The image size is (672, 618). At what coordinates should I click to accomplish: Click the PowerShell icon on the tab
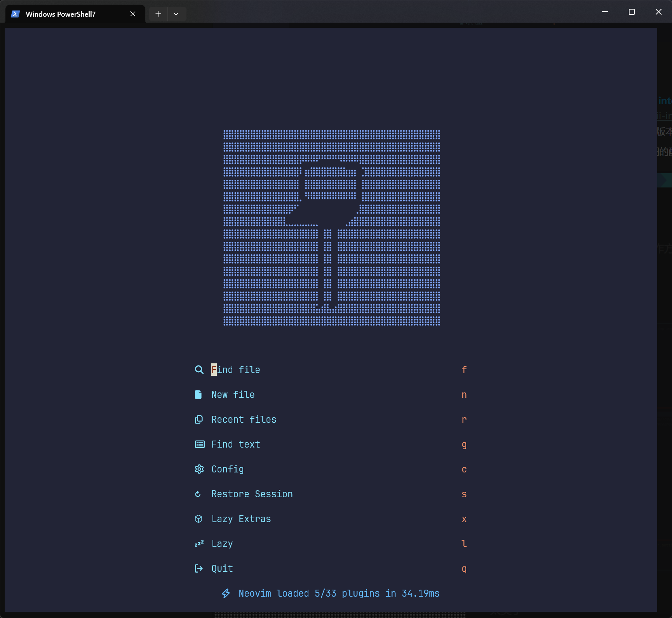click(x=15, y=14)
